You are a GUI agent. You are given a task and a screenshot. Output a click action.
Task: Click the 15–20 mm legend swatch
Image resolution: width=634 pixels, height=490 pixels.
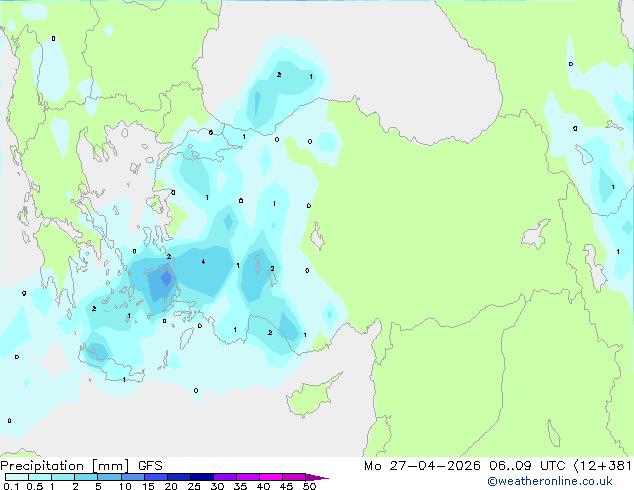[x=156, y=477]
